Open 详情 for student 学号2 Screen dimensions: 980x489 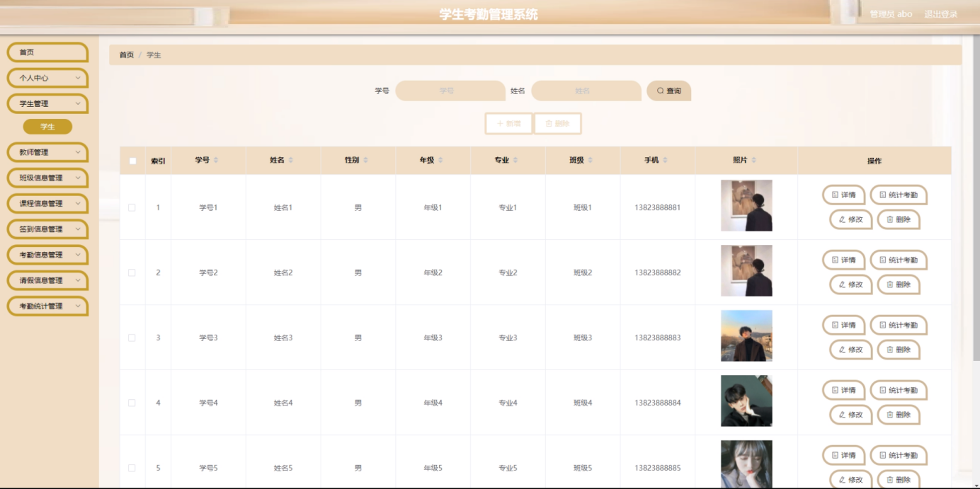(x=843, y=260)
